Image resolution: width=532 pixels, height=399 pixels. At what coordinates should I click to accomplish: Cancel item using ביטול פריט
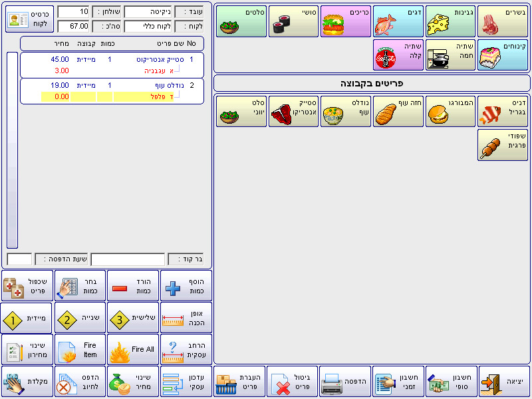pos(293,382)
